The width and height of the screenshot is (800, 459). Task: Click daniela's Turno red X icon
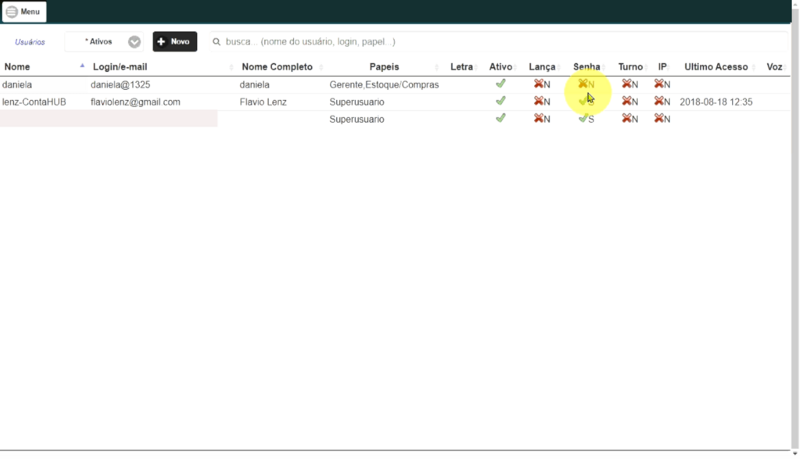[627, 84]
